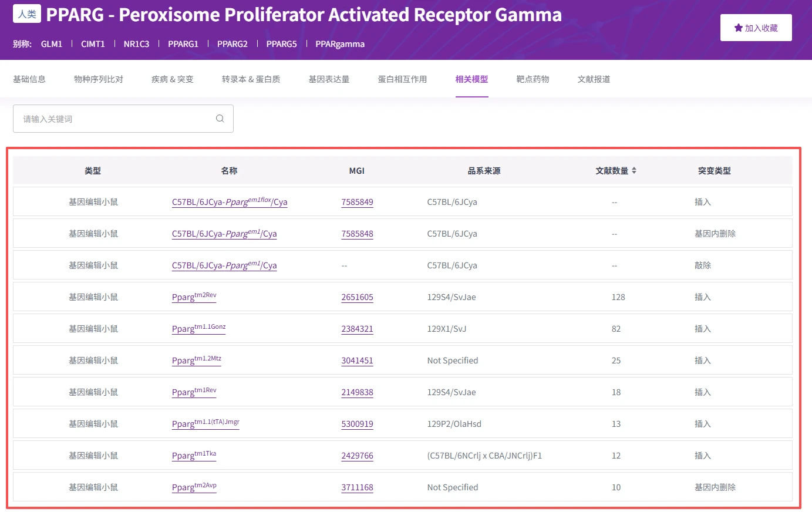Go to the 基因表达量 tab
Image resolution: width=812 pixels, height=512 pixels.
point(329,79)
